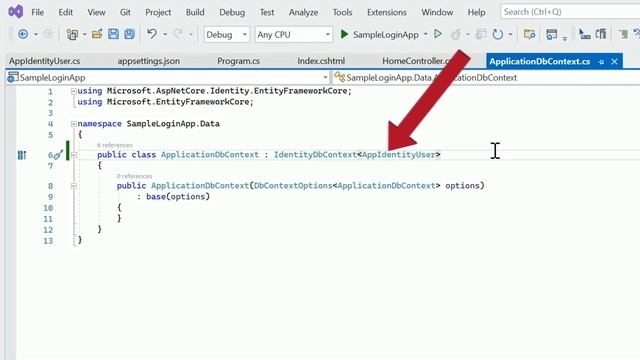Start without debugging using outlined play icon
The image size is (640, 360).
pos(438,34)
